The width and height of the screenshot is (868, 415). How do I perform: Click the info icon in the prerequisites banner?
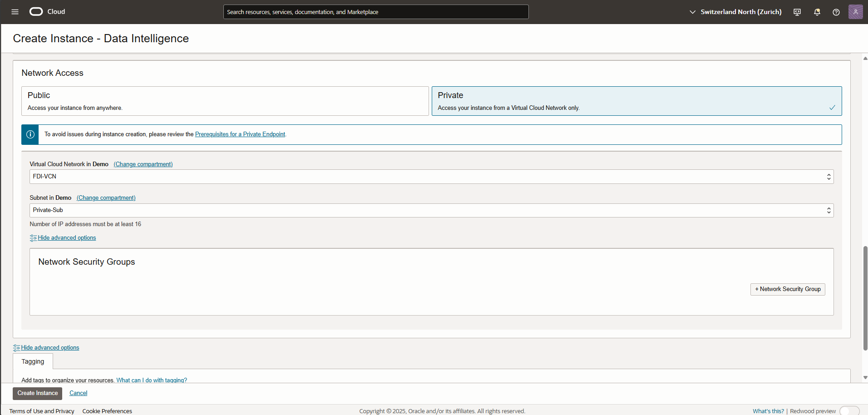[x=30, y=134]
